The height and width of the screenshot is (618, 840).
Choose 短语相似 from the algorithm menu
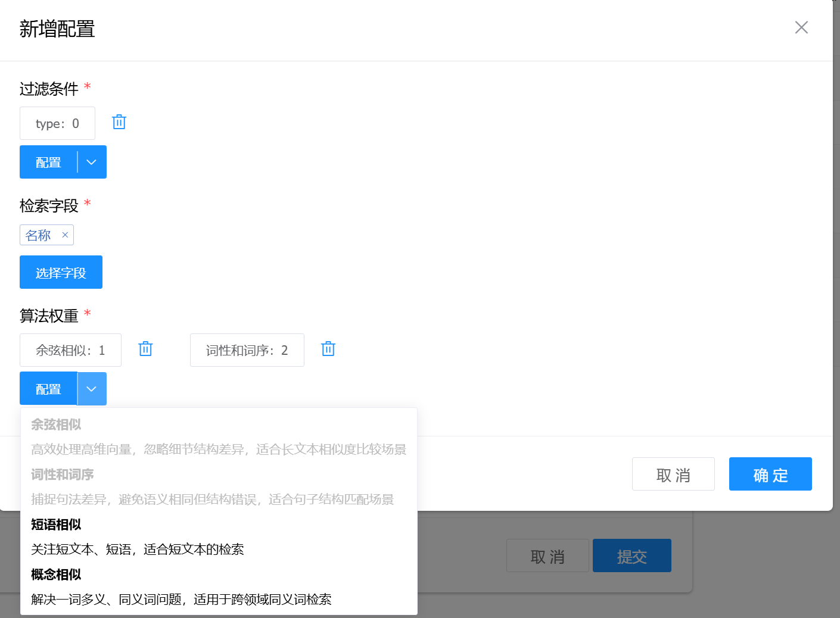click(56, 525)
